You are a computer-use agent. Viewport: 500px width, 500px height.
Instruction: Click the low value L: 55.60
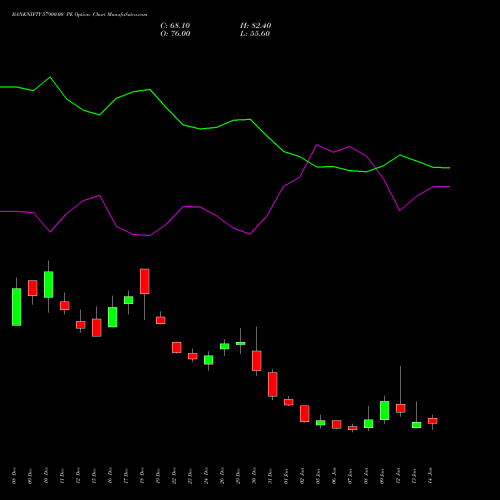point(255,34)
